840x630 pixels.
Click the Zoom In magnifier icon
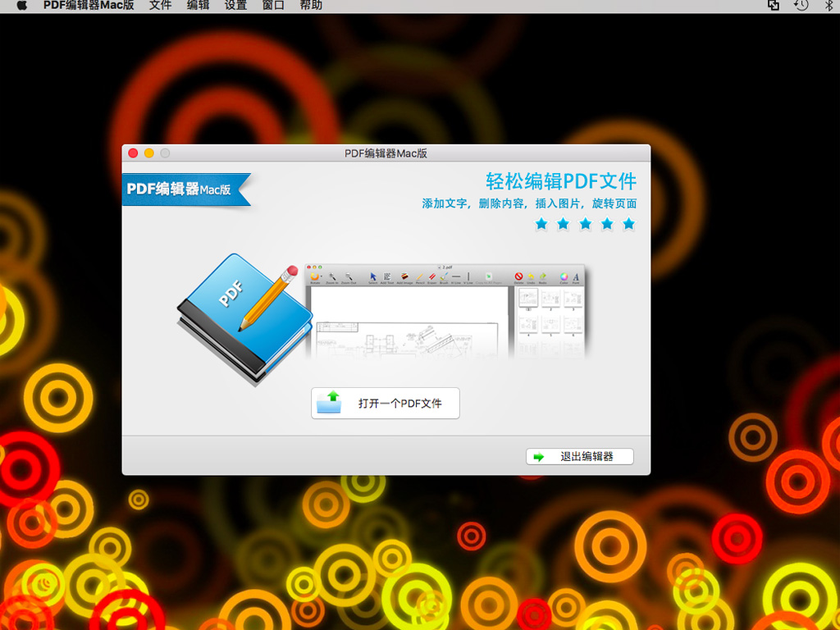point(331,276)
